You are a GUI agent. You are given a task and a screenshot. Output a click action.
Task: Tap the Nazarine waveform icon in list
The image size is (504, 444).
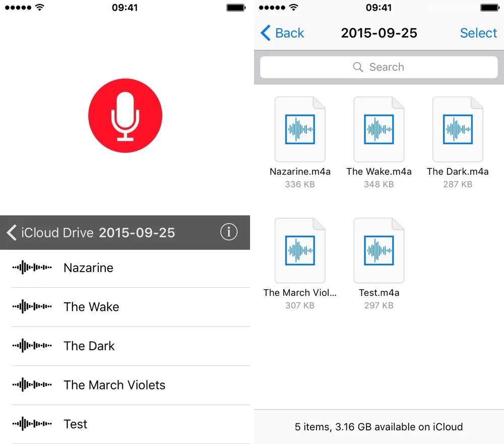click(x=32, y=268)
